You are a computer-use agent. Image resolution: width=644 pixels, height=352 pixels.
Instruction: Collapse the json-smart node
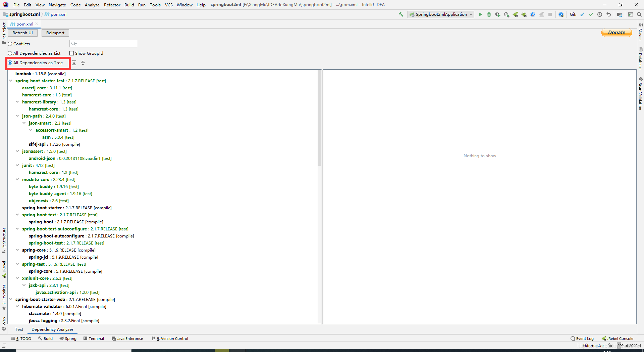(24, 123)
